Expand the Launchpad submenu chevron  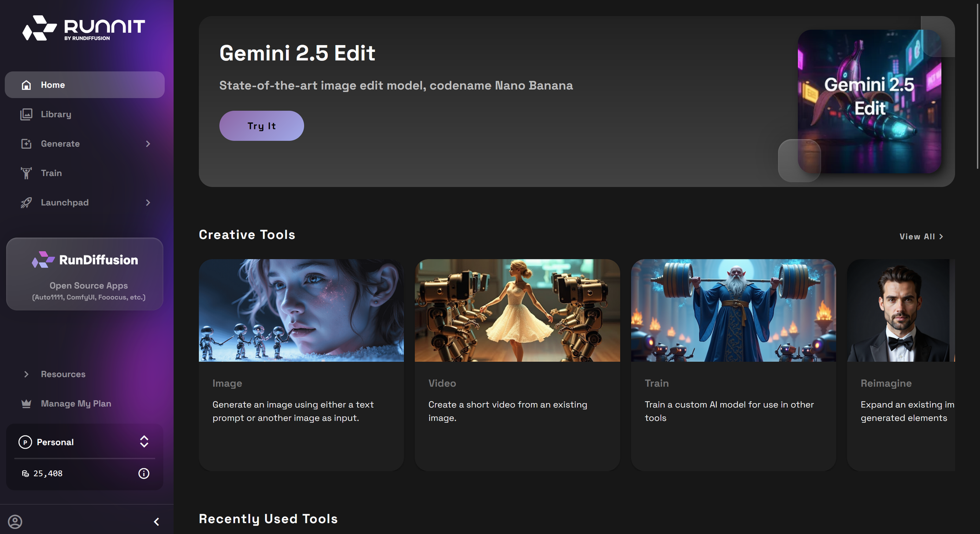[148, 203]
